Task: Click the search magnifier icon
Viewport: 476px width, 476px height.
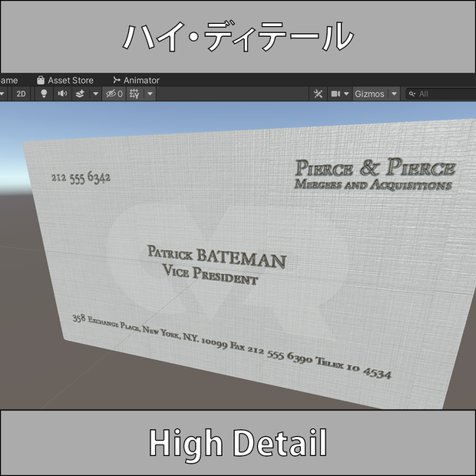Action: click(x=412, y=94)
